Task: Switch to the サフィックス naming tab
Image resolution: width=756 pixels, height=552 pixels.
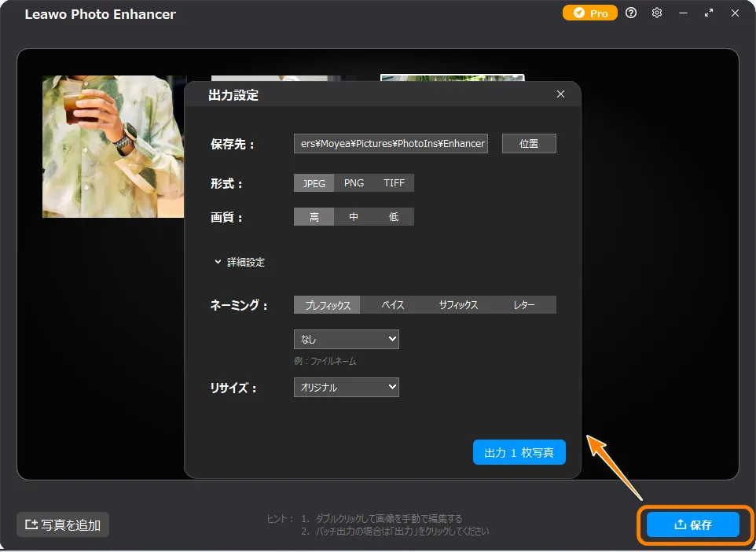Action: pos(458,305)
